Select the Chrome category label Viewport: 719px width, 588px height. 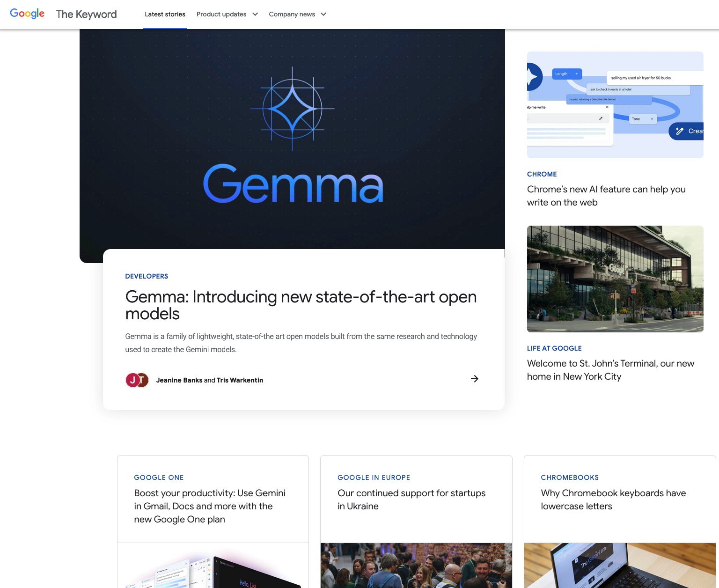(x=542, y=174)
